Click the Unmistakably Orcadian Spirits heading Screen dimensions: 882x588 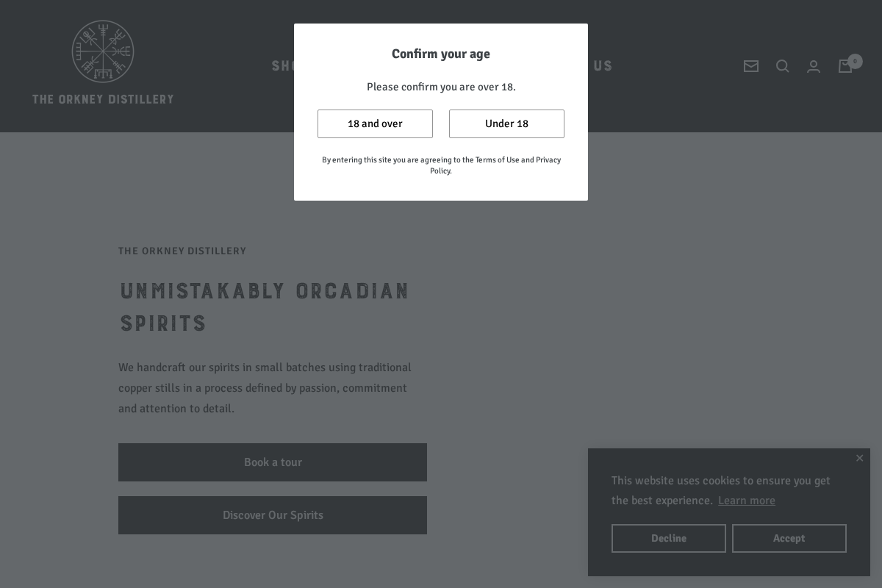(265, 306)
